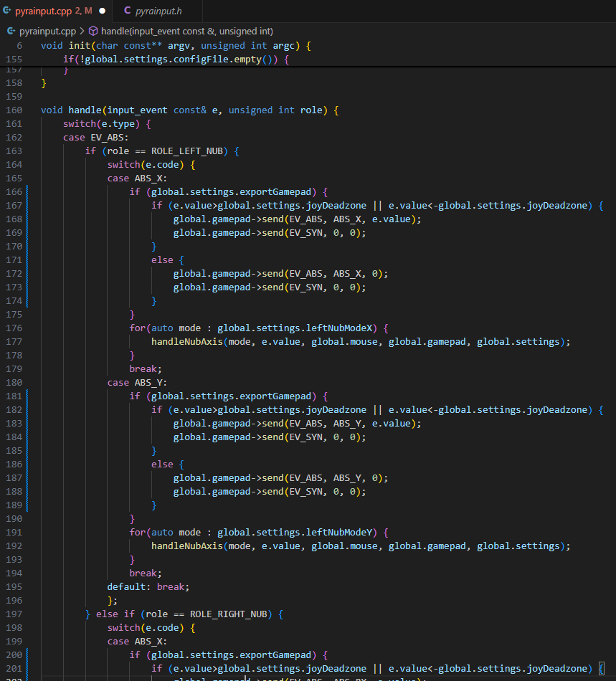This screenshot has height=681, width=616.
Task: Click the file icon in the breadcrumb bar
Action: (x=10, y=32)
